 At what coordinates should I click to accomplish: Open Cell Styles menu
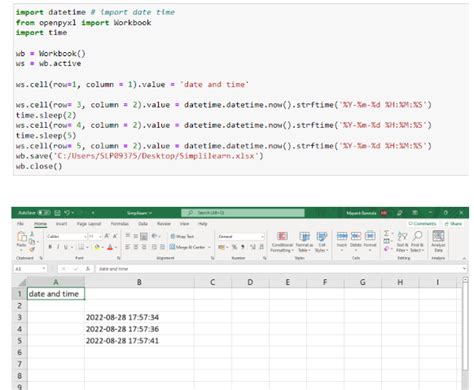(x=321, y=242)
